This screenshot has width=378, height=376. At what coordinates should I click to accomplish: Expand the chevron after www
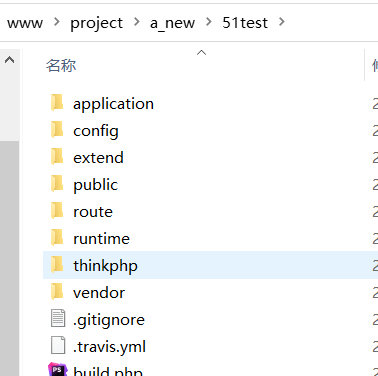click(57, 22)
